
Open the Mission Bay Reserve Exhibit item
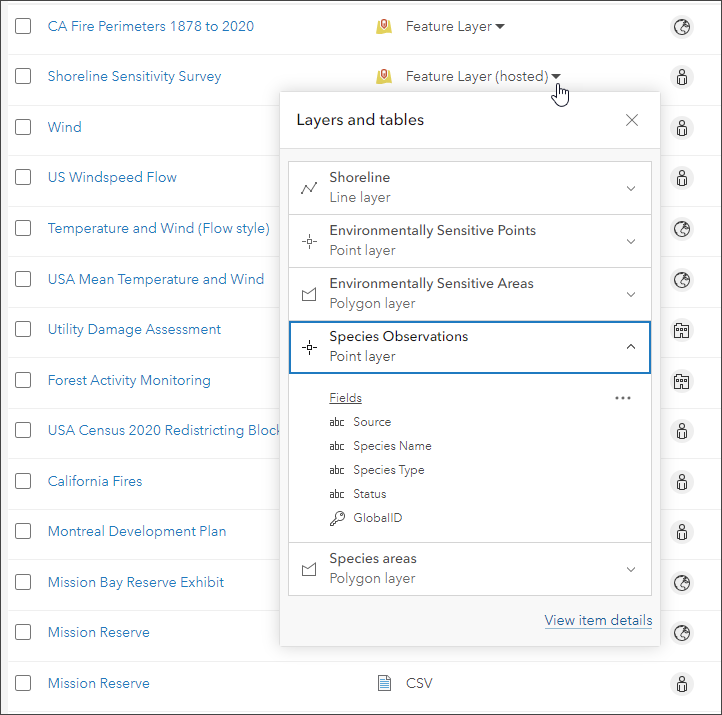(136, 582)
